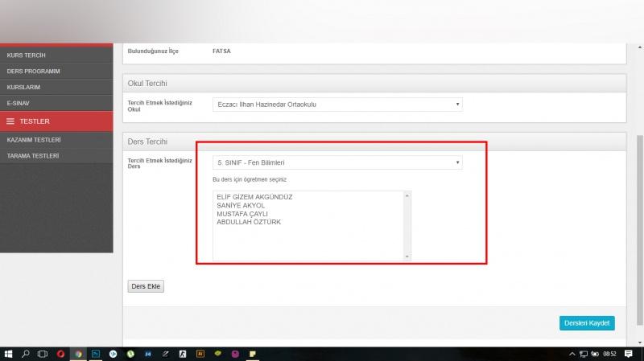Open KURS TERCİH in the sidebar

click(x=26, y=55)
